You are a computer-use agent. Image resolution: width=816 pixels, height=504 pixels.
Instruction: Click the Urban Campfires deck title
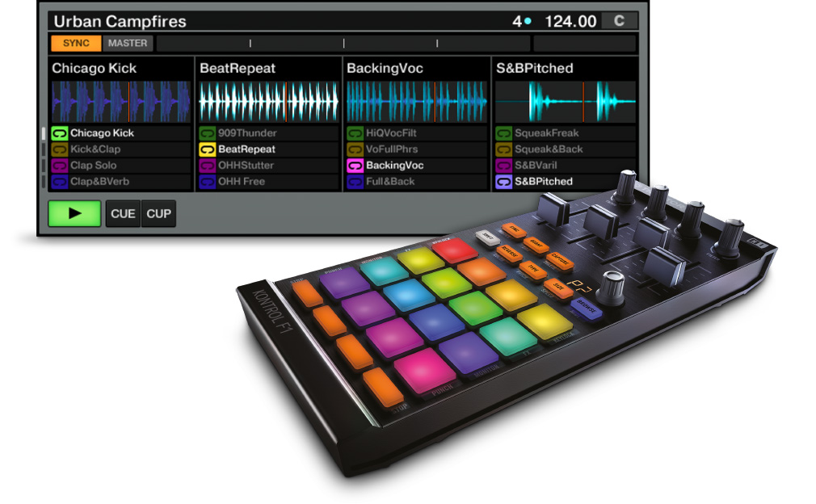[x=120, y=22]
